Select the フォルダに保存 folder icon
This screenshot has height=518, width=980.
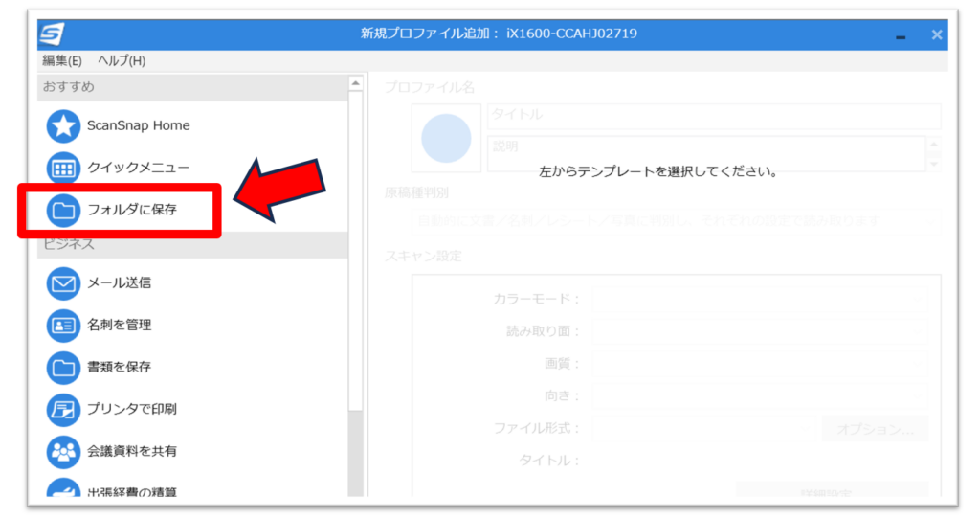[x=63, y=210]
